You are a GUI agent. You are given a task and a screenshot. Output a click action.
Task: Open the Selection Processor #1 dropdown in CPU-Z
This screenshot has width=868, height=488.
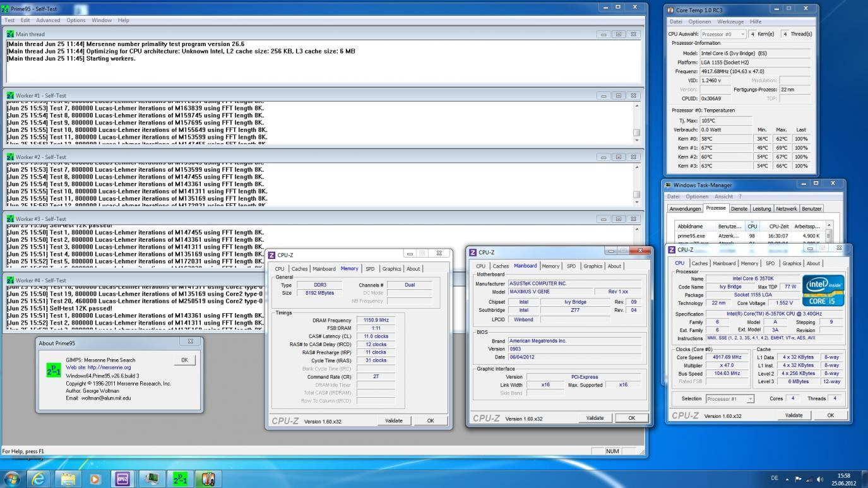click(x=730, y=399)
